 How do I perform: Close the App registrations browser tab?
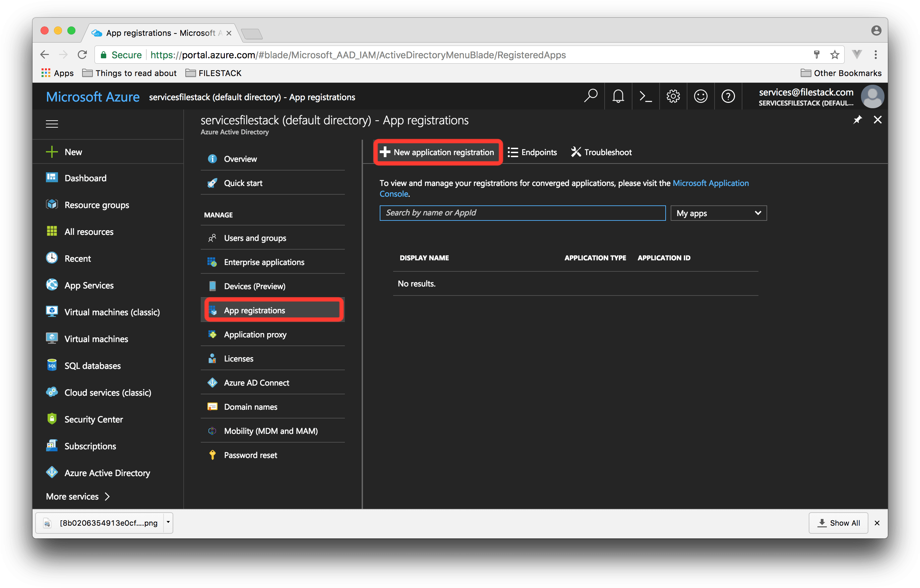[x=229, y=33]
